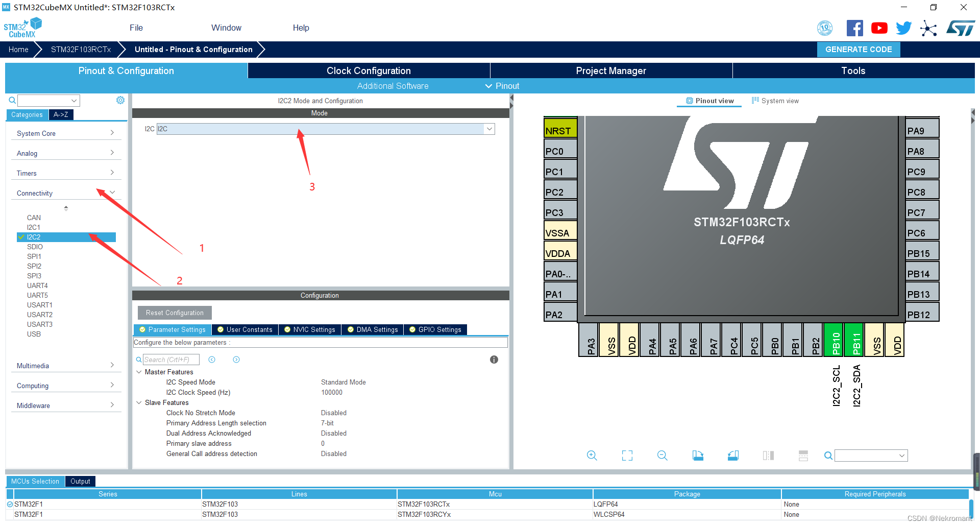Screen dimensions: 980x526
Task: Click the I2C Clock Speed value 100000
Action: (332, 392)
